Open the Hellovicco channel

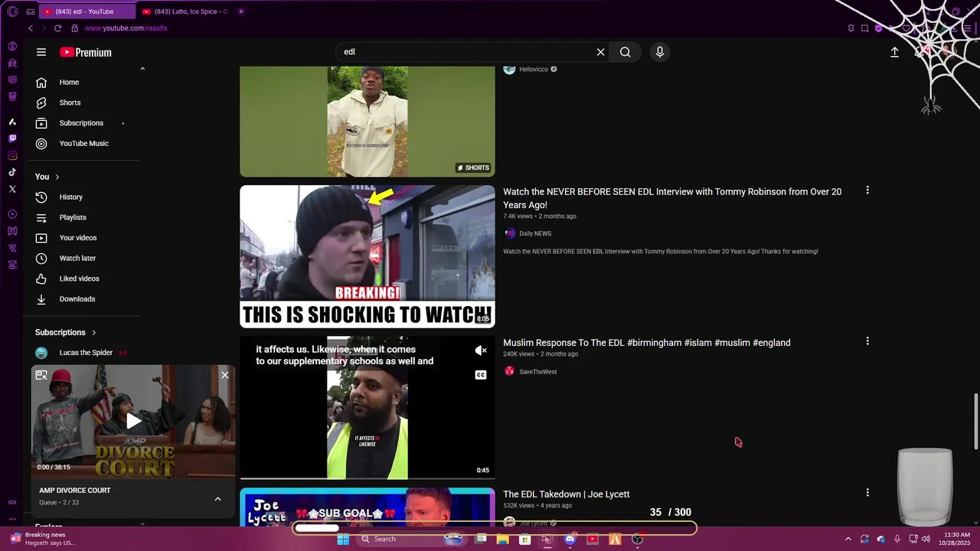click(x=534, y=70)
